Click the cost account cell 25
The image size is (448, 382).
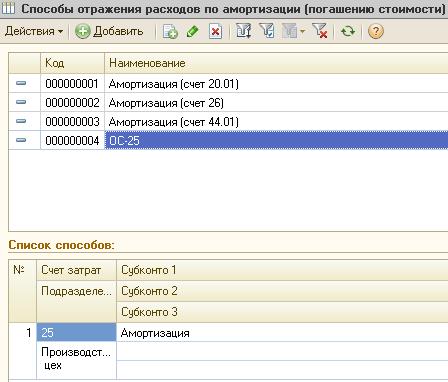click(x=76, y=332)
